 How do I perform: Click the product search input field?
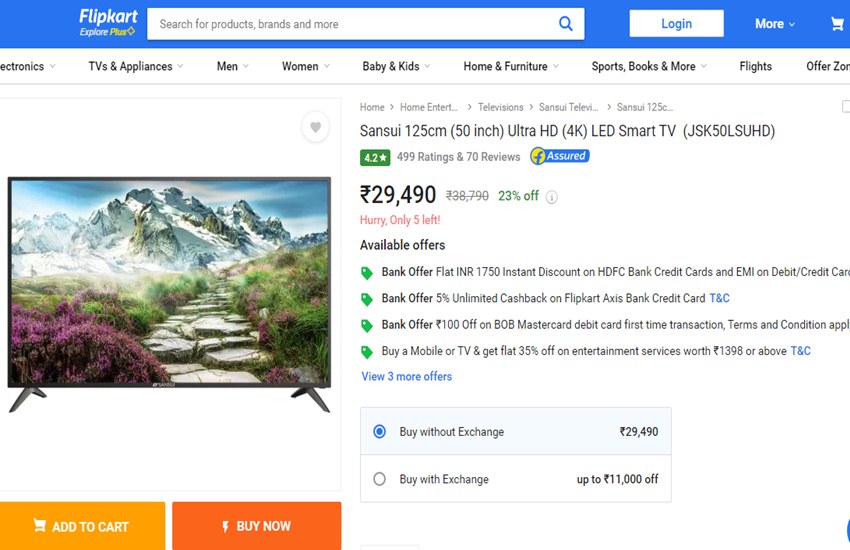click(x=350, y=24)
